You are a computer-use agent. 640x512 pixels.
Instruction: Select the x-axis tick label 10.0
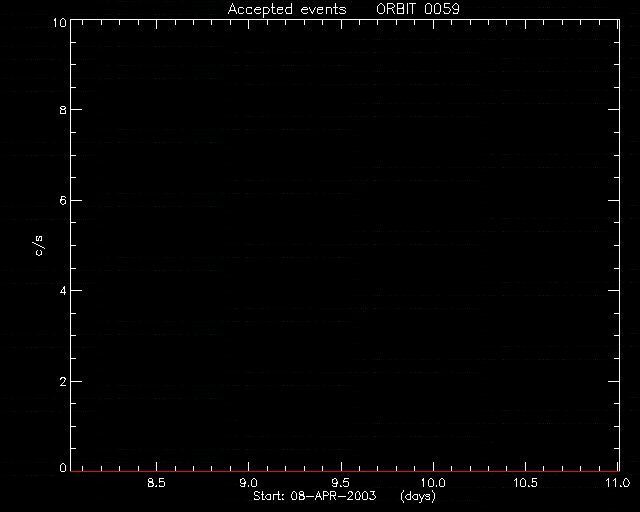(433, 483)
